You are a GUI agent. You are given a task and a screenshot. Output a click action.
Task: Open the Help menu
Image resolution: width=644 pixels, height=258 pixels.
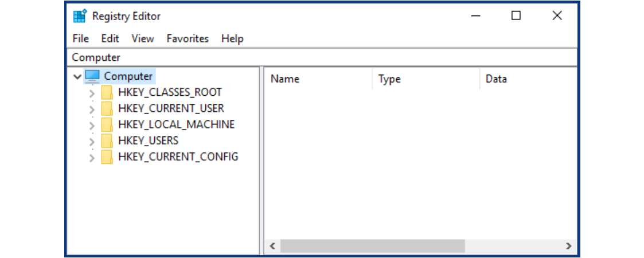pos(232,38)
